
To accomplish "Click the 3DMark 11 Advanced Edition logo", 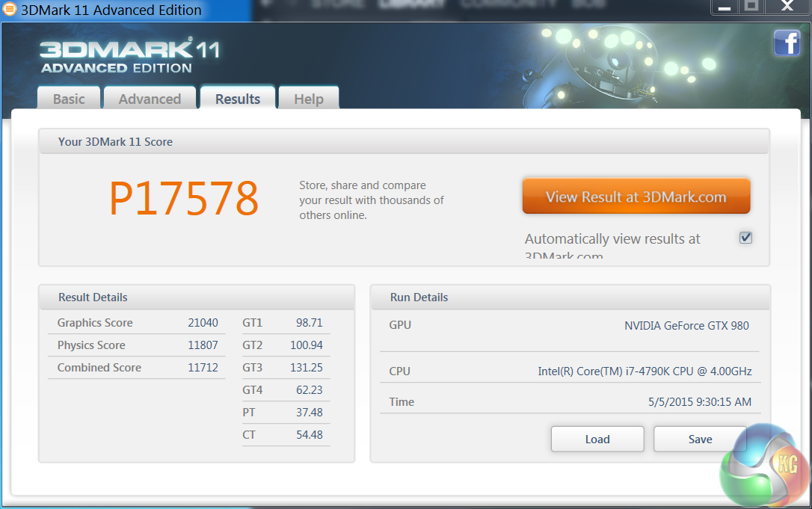I will point(130,55).
